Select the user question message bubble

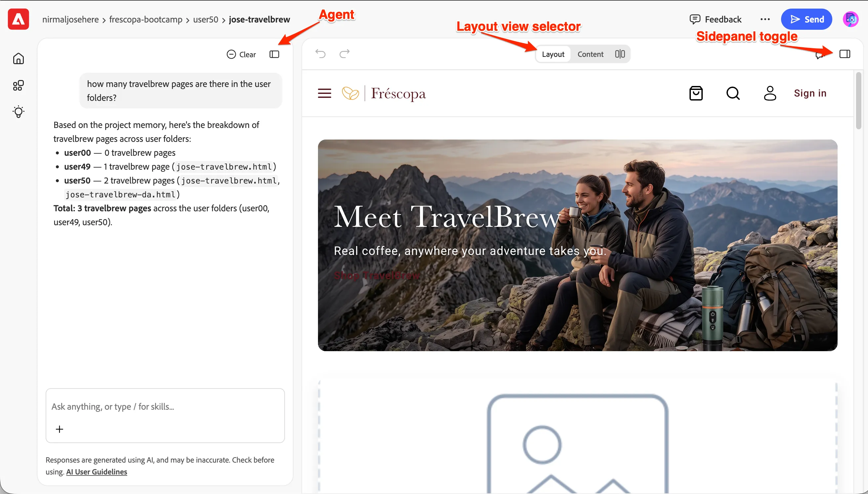pyautogui.click(x=181, y=91)
